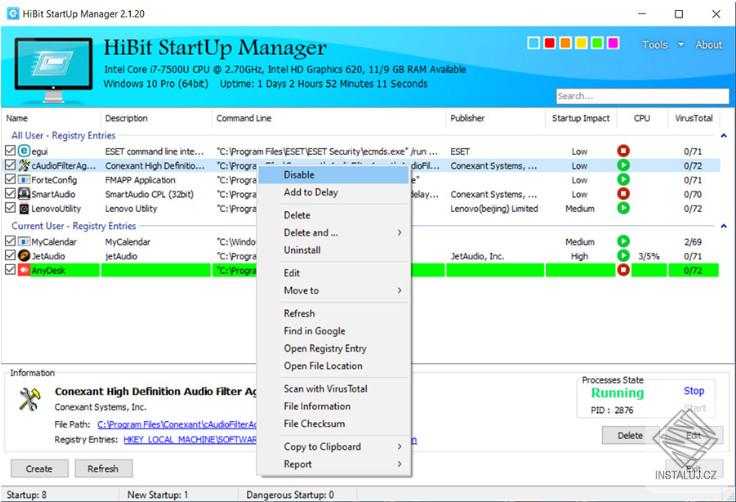Choose Scan with VirusTotal
Viewport: 736px width, 502px height.
click(x=335, y=389)
